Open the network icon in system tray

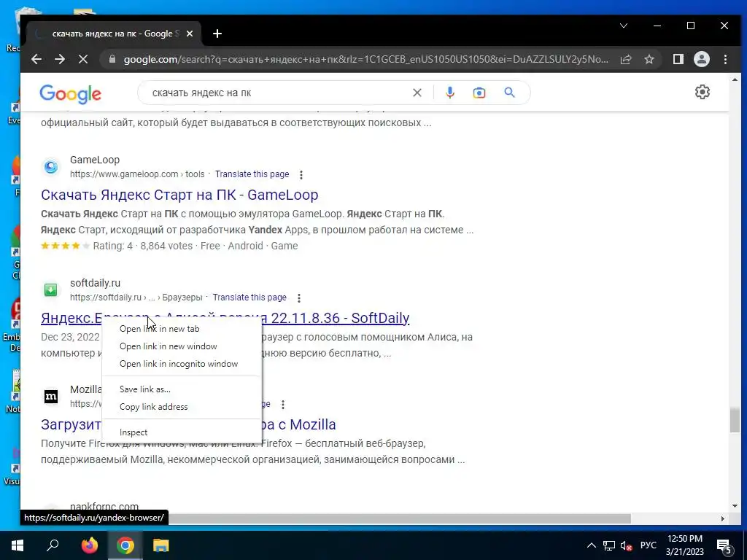[x=609, y=545]
